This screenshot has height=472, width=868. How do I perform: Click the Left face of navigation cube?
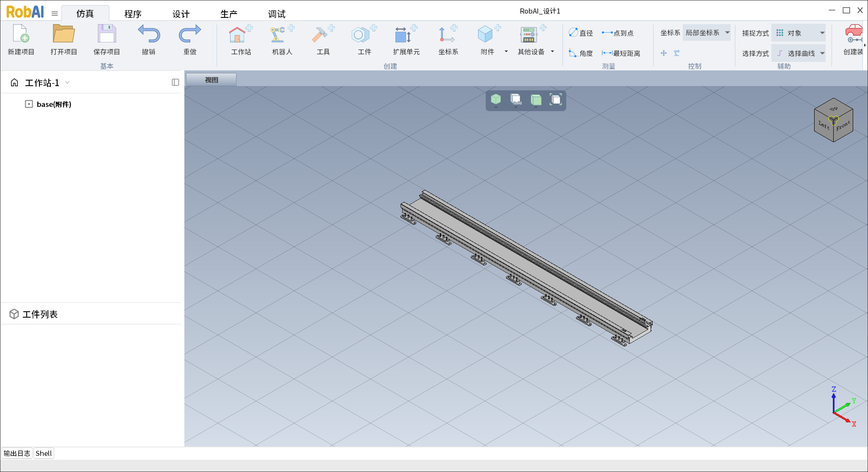[823, 125]
